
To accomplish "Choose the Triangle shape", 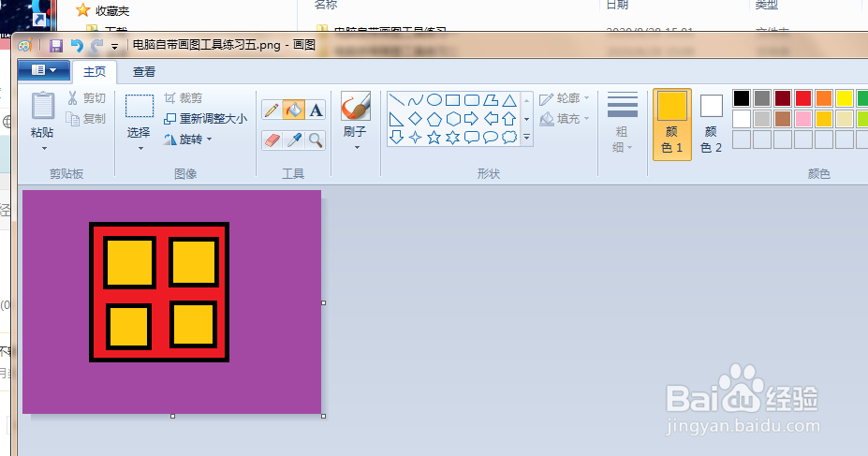I will [x=509, y=100].
